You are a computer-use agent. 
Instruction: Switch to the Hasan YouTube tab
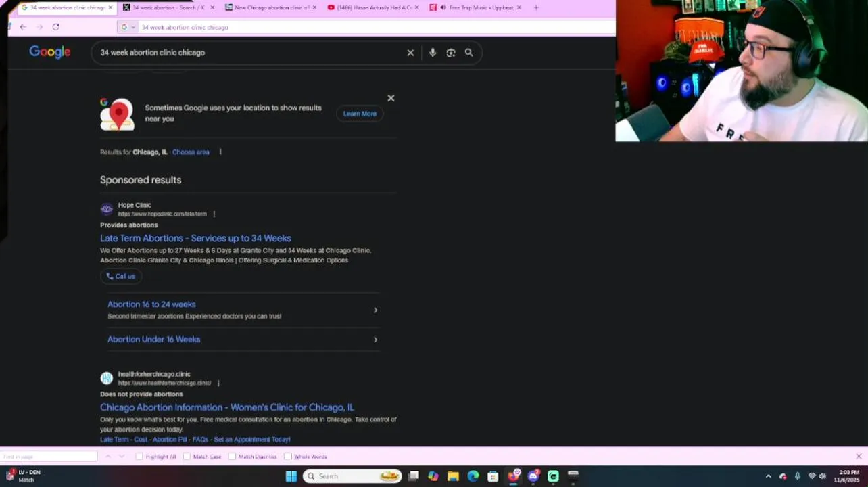pos(372,7)
